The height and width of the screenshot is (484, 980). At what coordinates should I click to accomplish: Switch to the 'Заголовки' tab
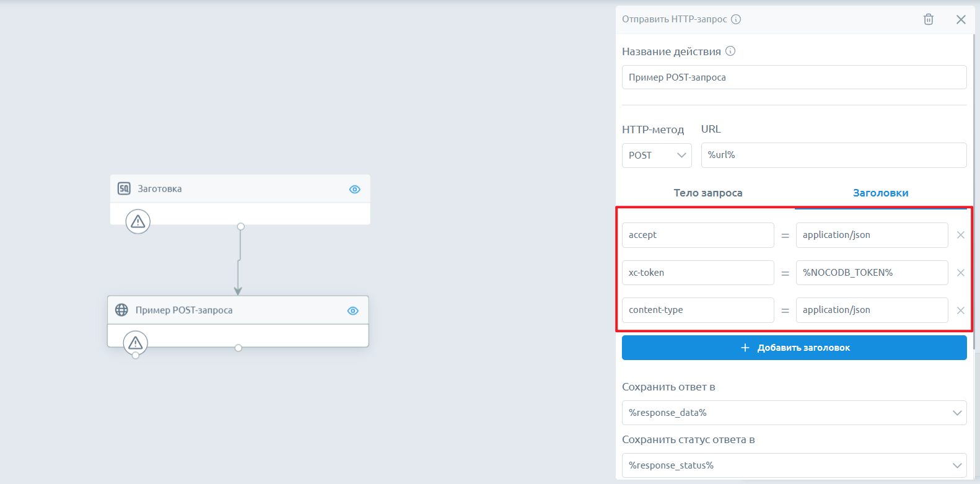(880, 193)
